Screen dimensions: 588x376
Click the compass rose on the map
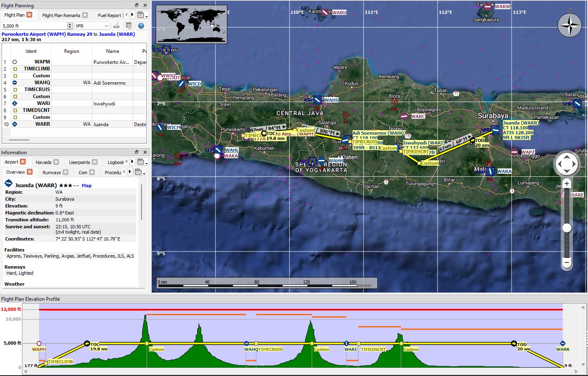pyautogui.click(x=569, y=25)
